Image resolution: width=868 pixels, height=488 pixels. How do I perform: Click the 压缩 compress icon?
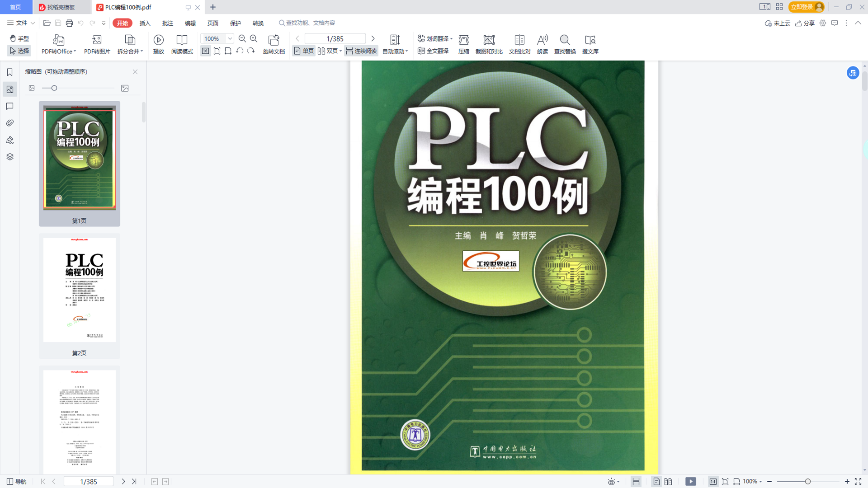click(463, 40)
